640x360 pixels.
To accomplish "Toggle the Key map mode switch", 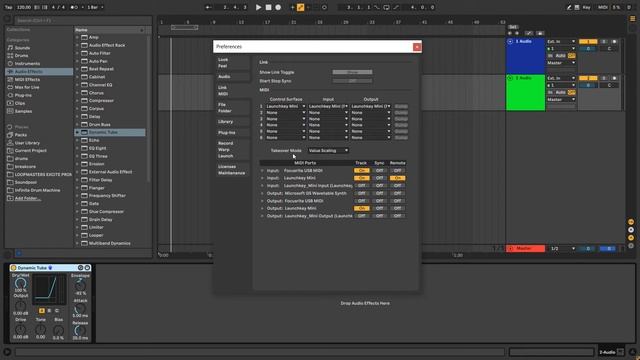I will pyautogui.click(x=586, y=7).
